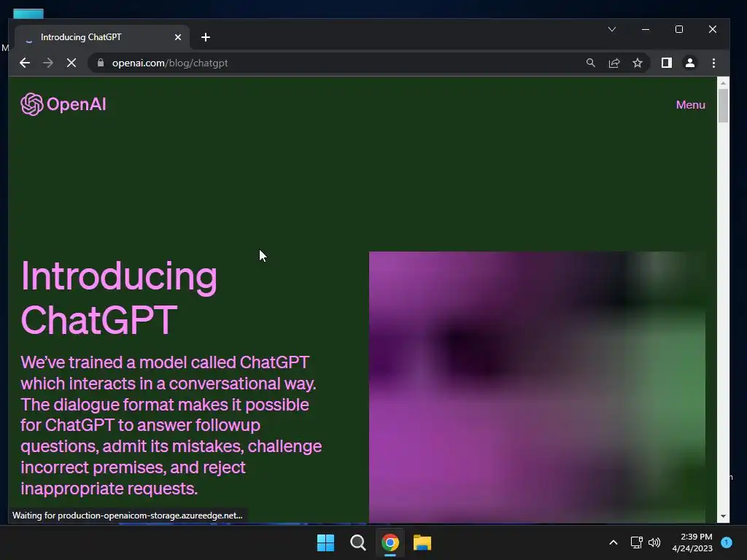Click the vertical scrollbar thumb
This screenshot has height=560, width=747.
tap(723, 106)
